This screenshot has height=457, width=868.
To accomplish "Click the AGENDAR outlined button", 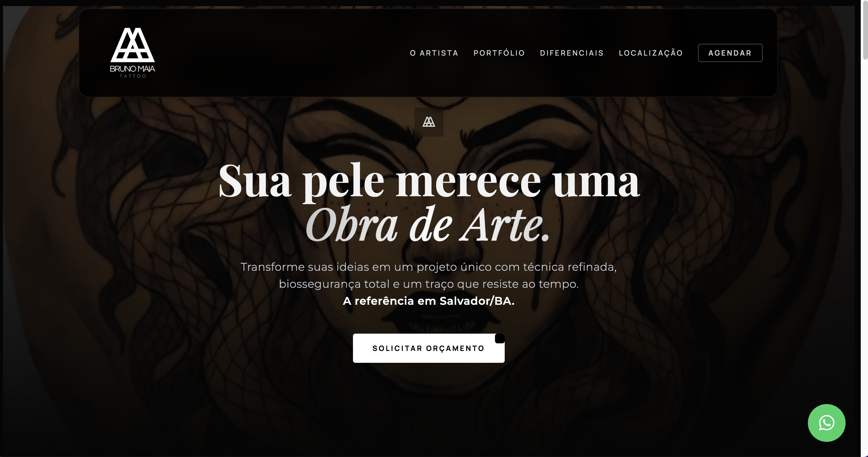I will pyautogui.click(x=730, y=53).
